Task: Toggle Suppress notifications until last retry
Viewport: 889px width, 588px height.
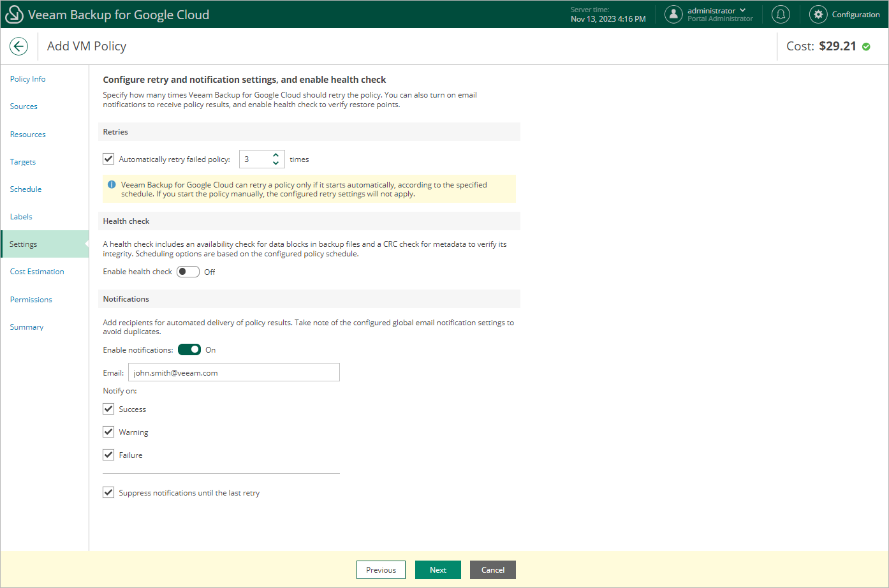Action: click(x=108, y=492)
